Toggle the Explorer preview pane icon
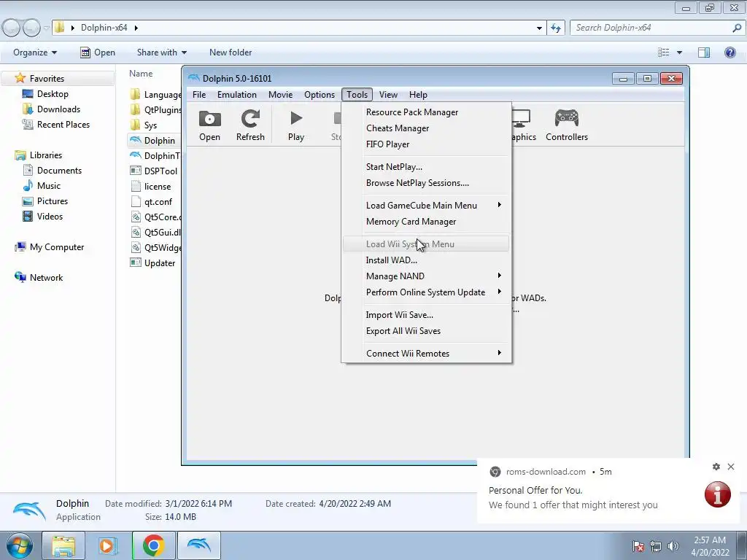This screenshot has width=747, height=560. 704,52
